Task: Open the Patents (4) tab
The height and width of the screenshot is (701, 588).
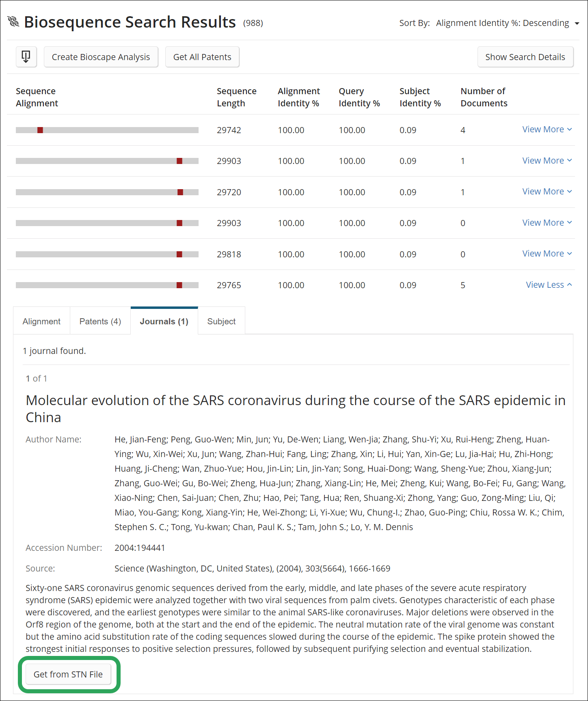Action: tap(100, 321)
